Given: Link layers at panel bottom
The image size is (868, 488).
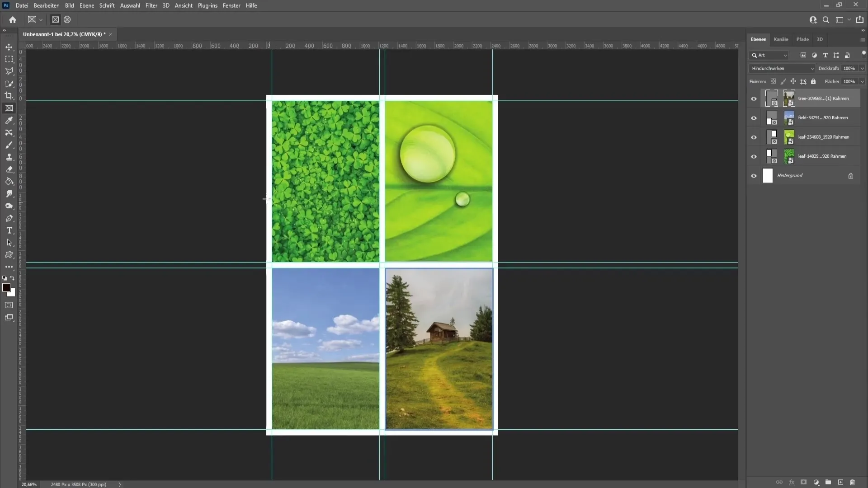Looking at the screenshot, I should click(779, 482).
